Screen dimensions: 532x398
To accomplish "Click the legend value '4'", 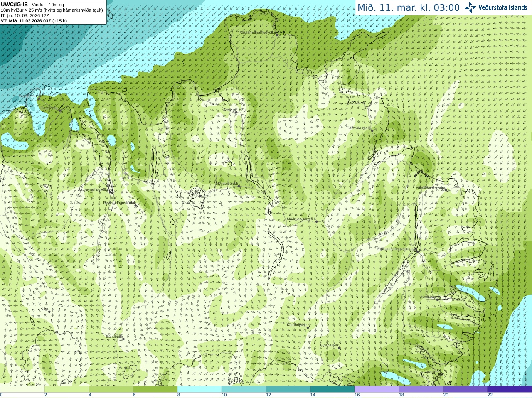I will [x=90, y=395].
